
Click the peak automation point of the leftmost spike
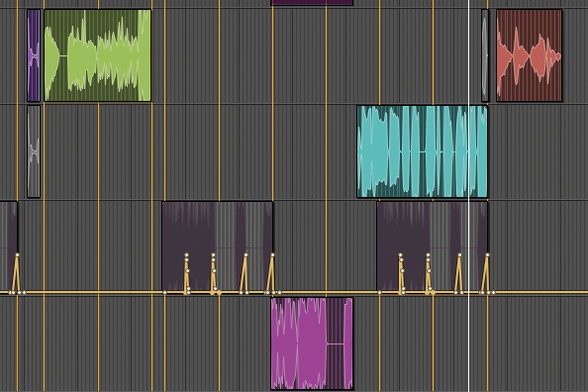(17, 255)
